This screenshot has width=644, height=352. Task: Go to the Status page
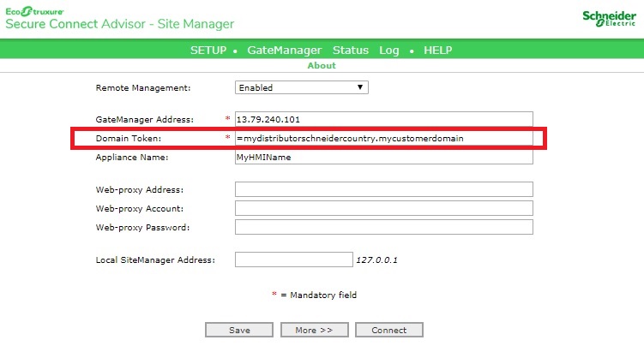pos(351,50)
